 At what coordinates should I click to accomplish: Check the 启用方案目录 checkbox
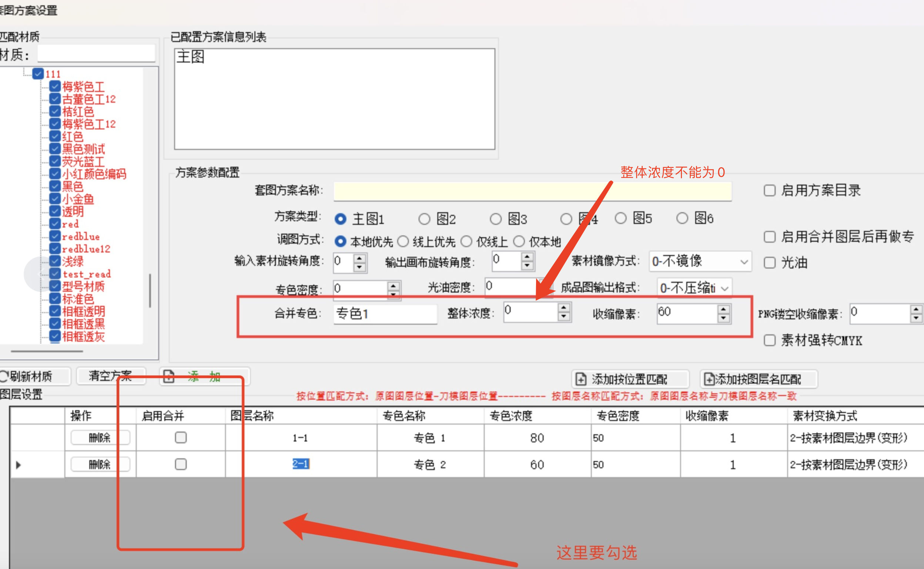[x=770, y=191]
